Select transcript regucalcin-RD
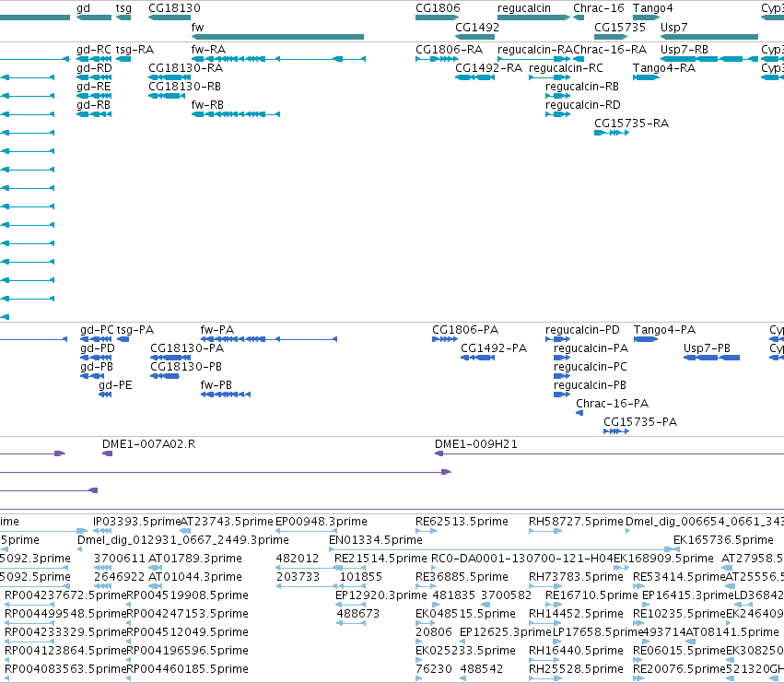Image resolution: width=784 pixels, height=683 pixels. [x=558, y=114]
